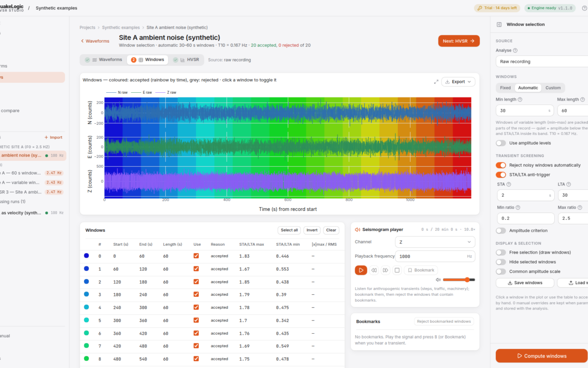The image size is (588, 368).
Task: Open help for Analyse source
Action: pos(515,50)
